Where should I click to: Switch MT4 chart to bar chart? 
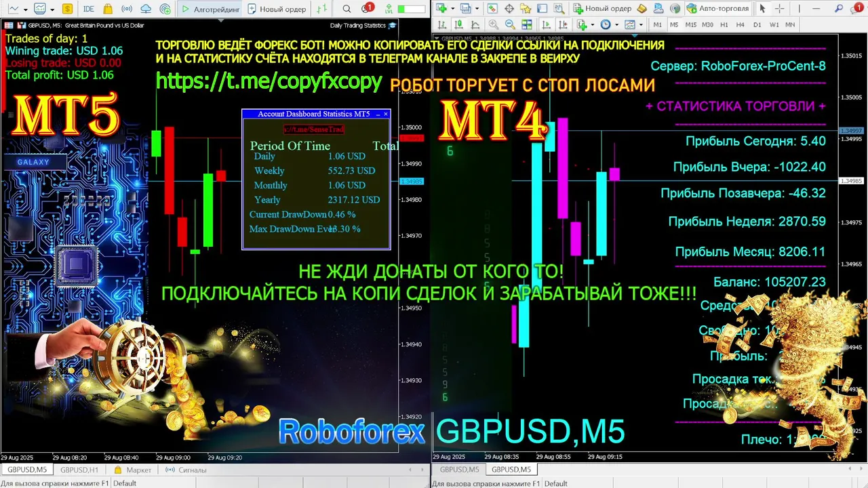click(442, 24)
